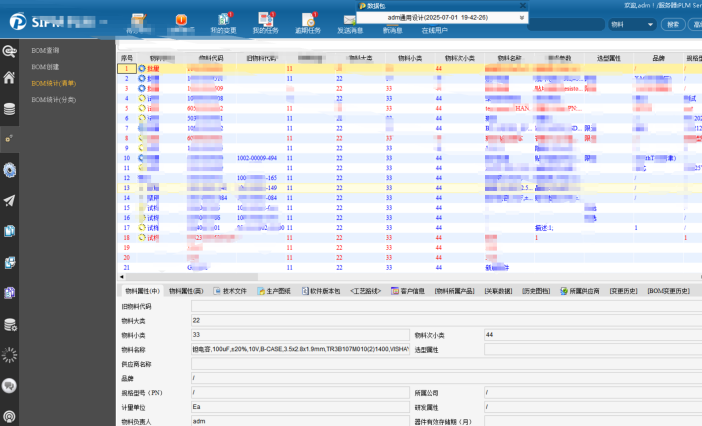Click the documents copy icon in left sidebar

pos(10,231)
